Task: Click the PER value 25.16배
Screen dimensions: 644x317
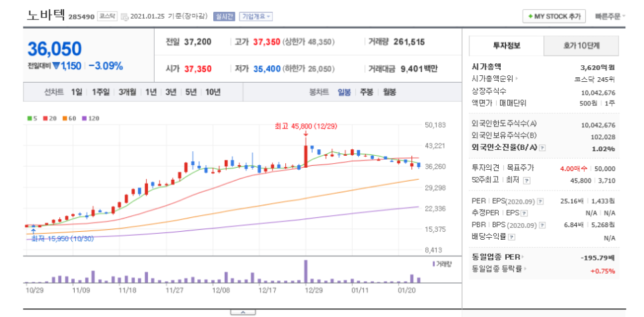Action: click(x=572, y=201)
